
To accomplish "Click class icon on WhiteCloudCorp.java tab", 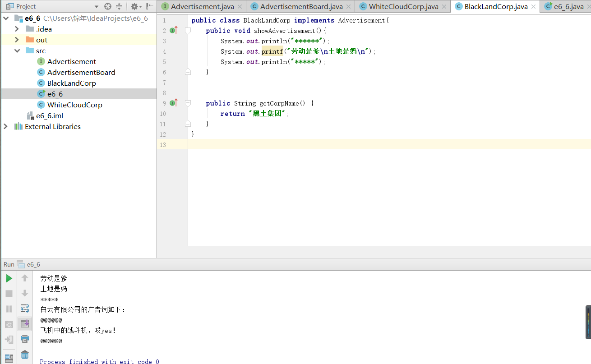I will pyautogui.click(x=363, y=6).
